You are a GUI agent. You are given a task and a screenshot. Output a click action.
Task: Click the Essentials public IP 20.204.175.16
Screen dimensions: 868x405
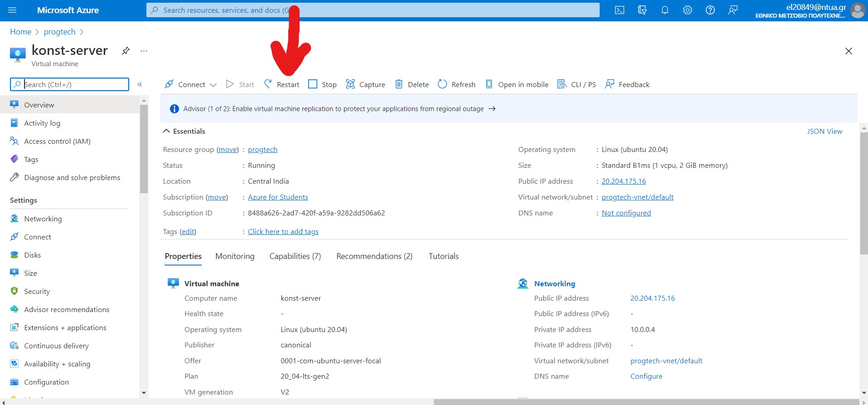624,181
